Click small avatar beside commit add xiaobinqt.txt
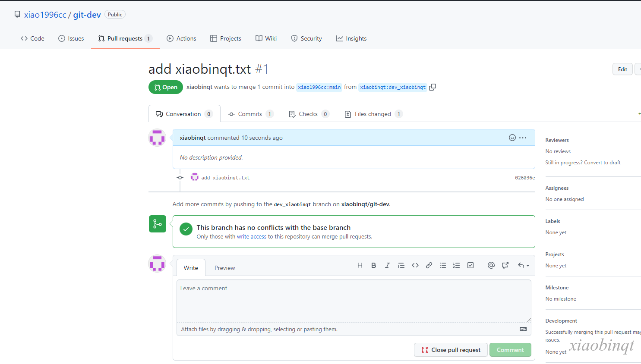Screen dimensions: 641x364 195,177
